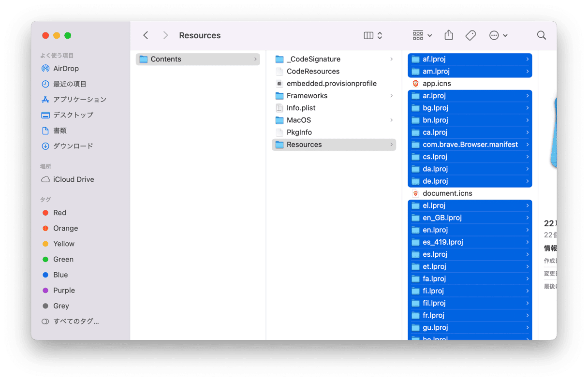
Task: Select the Contents folder
Action: (198, 59)
